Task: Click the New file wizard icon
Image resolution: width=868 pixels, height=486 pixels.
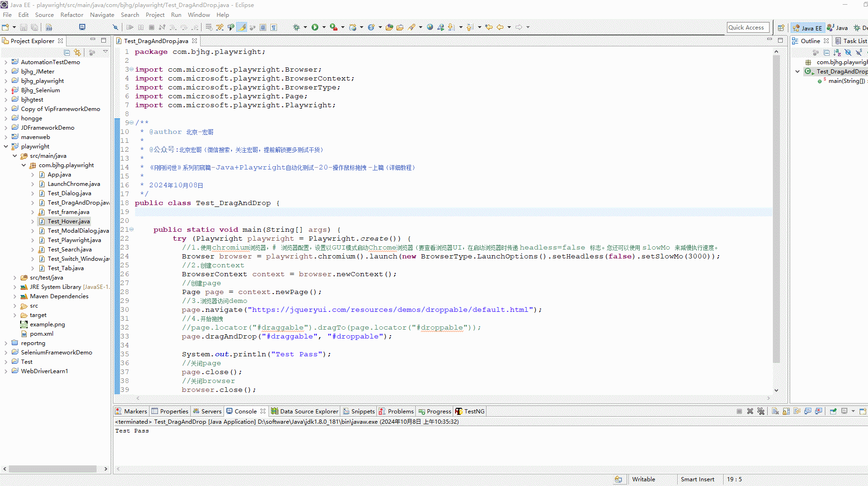Action: click(x=6, y=27)
